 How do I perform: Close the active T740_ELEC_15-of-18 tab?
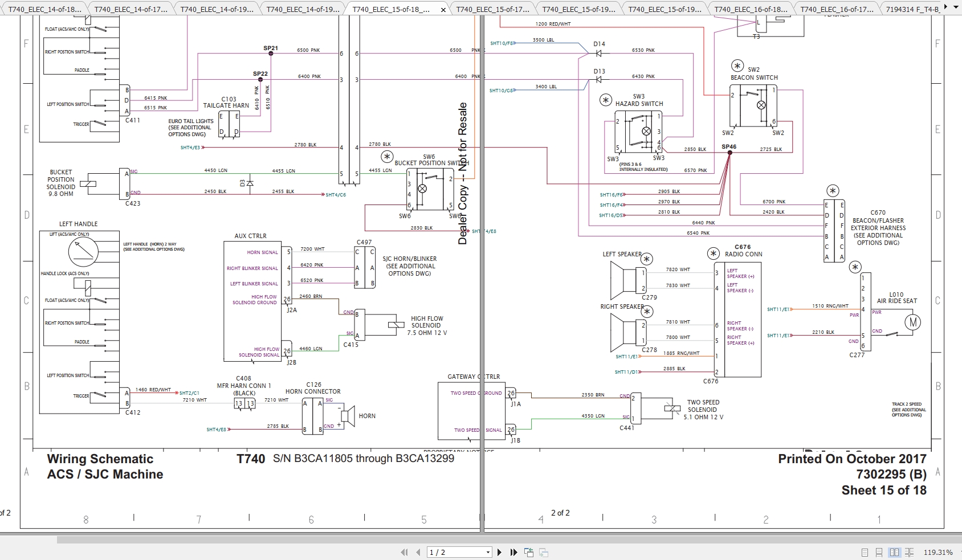pyautogui.click(x=443, y=9)
